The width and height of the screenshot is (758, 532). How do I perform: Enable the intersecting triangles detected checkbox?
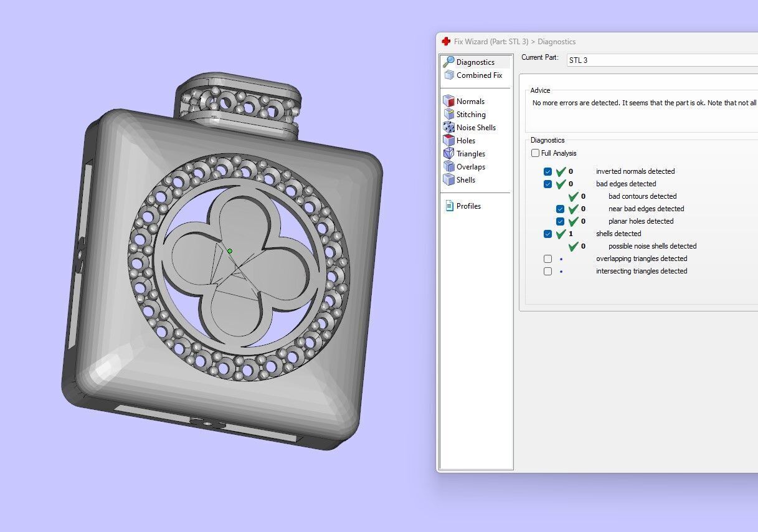pos(547,271)
